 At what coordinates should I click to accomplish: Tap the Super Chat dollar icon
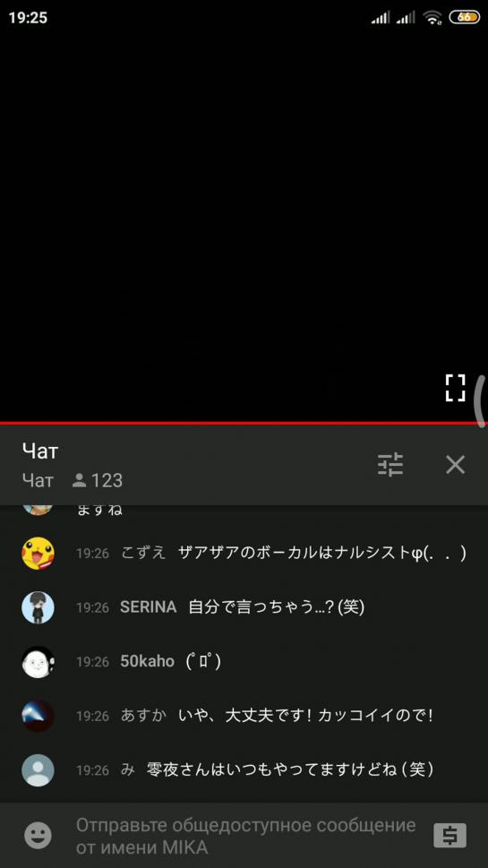(449, 836)
